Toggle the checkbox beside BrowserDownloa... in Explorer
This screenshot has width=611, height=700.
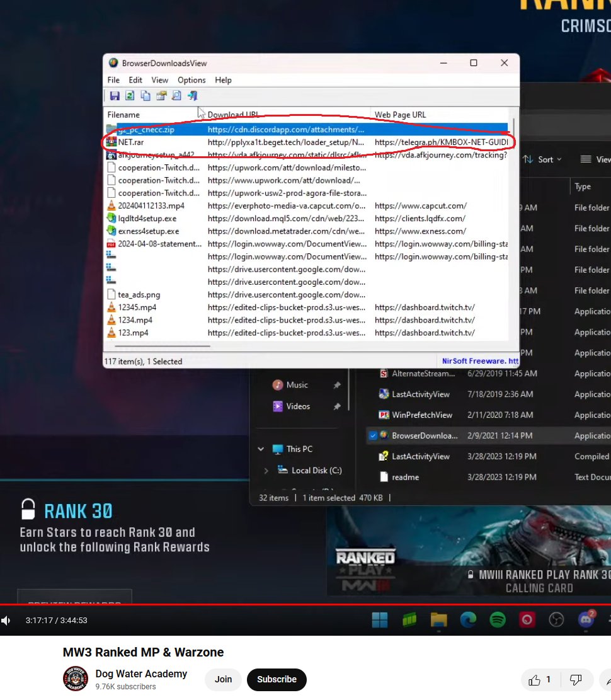coord(373,436)
